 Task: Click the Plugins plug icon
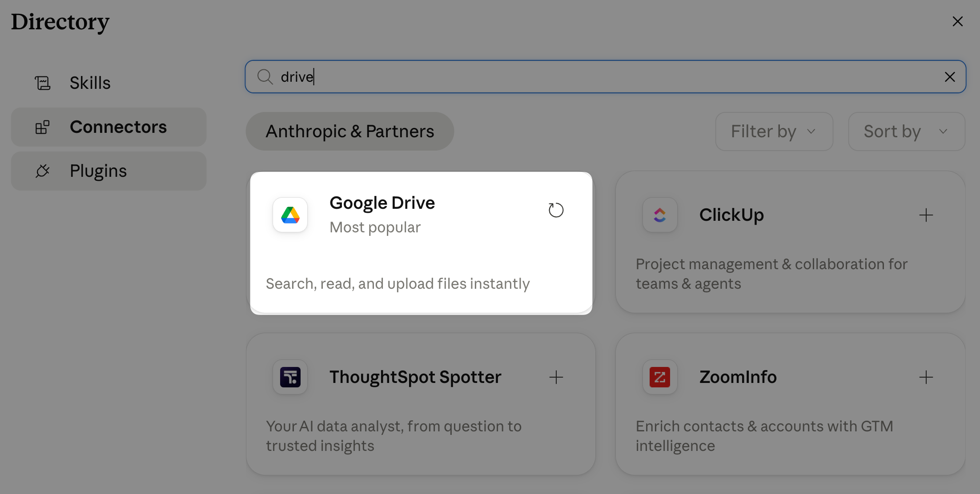(43, 171)
